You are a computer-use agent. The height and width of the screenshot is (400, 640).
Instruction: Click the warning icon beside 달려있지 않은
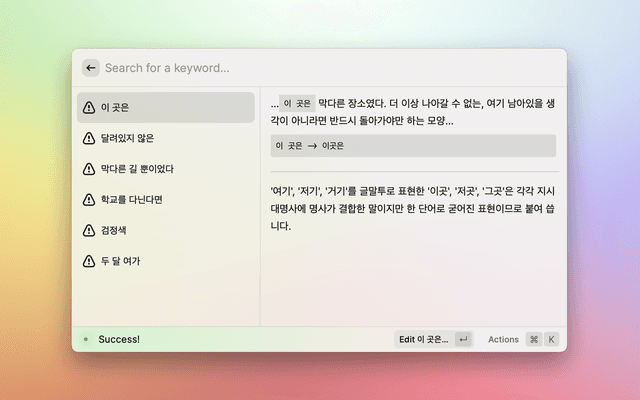click(89, 138)
